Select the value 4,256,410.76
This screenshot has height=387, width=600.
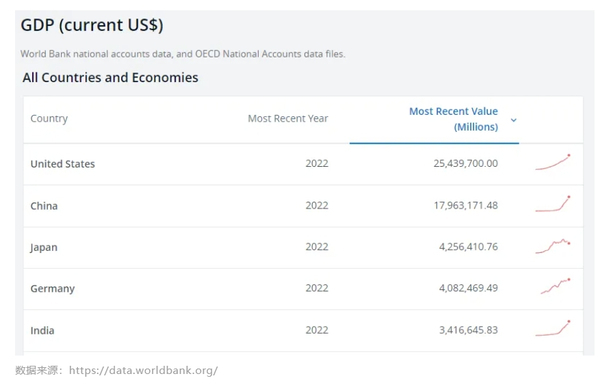click(x=468, y=247)
